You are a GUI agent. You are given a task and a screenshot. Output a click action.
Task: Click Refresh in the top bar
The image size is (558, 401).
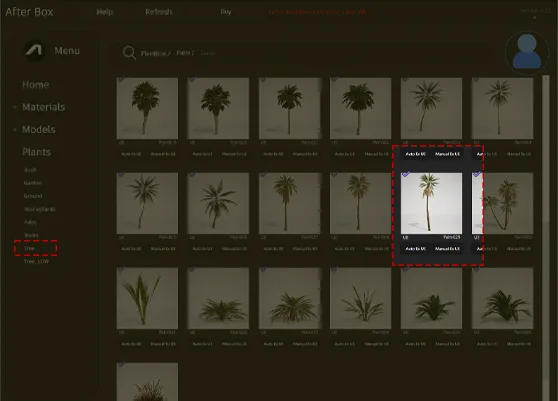(x=158, y=12)
